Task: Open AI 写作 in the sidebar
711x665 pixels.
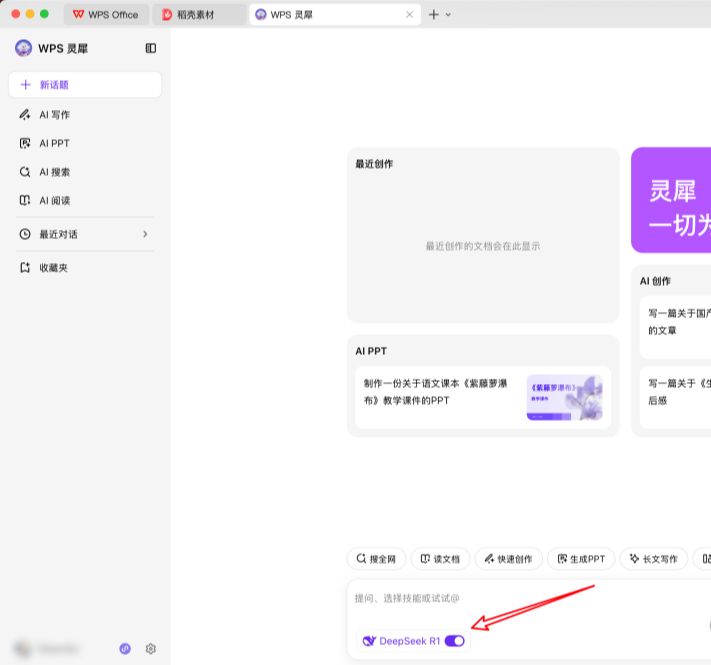Action: (85, 115)
